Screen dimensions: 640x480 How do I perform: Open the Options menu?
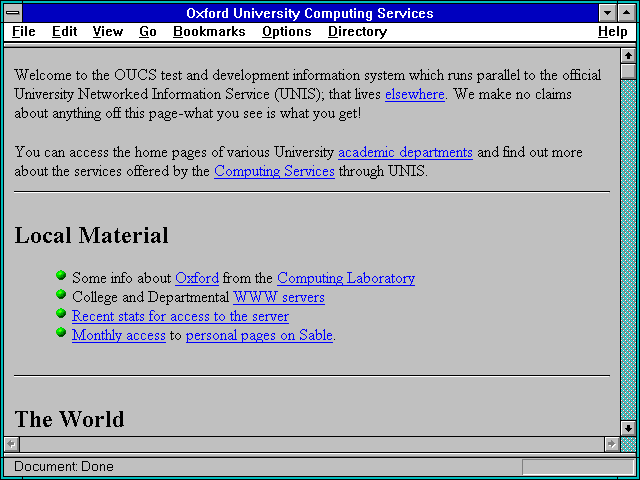pyautogui.click(x=287, y=32)
